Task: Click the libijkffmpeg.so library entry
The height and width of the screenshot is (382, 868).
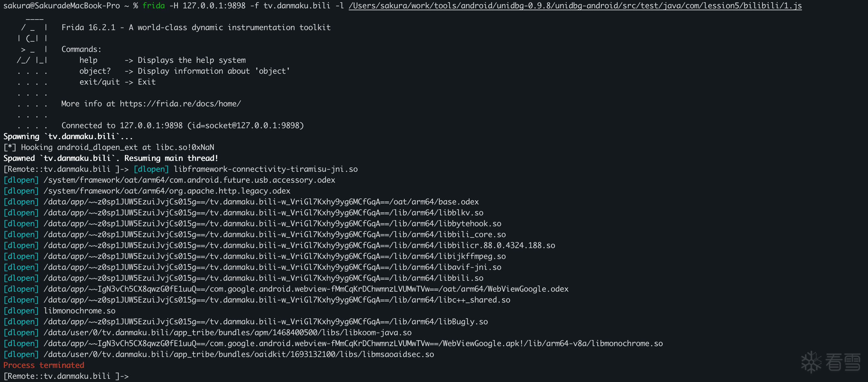Action: click(x=274, y=256)
